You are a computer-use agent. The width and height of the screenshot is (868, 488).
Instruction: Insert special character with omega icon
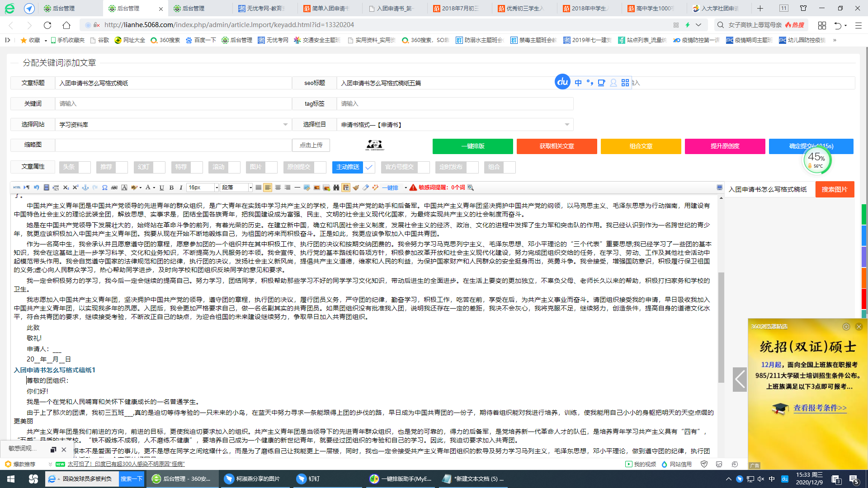(x=104, y=188)
